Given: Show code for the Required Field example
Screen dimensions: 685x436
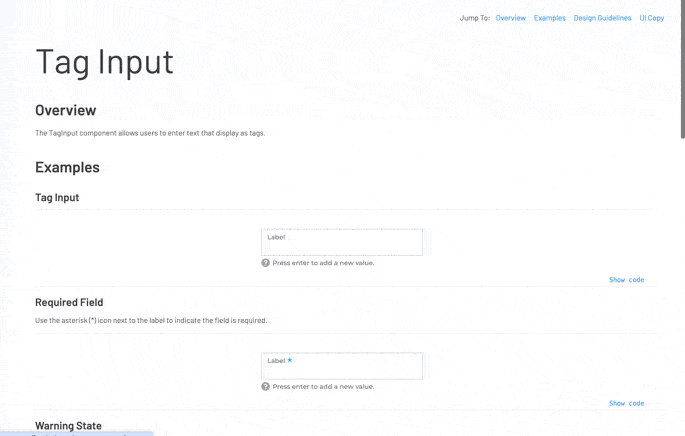Looking at the screenshot, I should tap(626, 403).
